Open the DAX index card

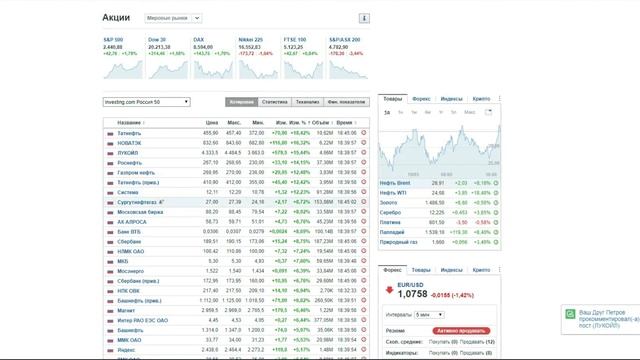point(198,40)
